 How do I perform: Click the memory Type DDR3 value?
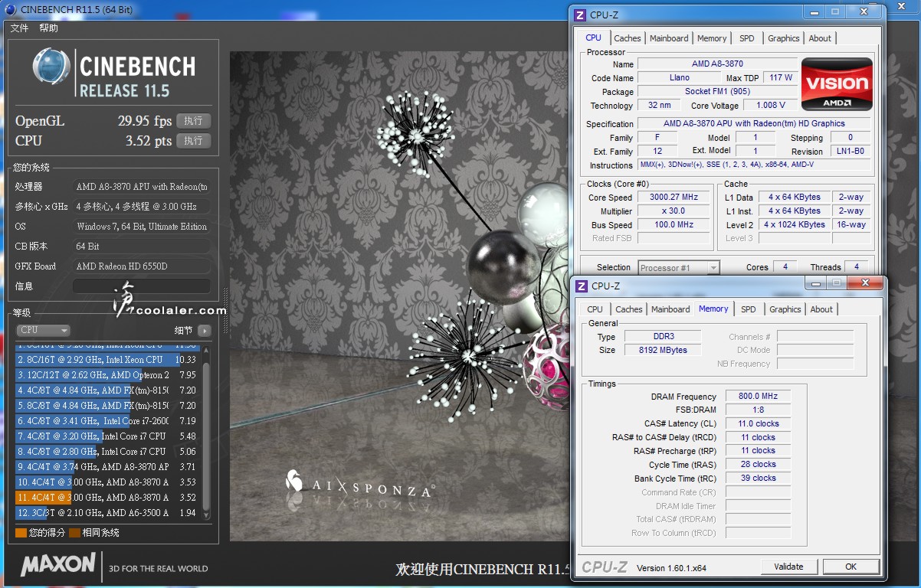tap(662, 337)
